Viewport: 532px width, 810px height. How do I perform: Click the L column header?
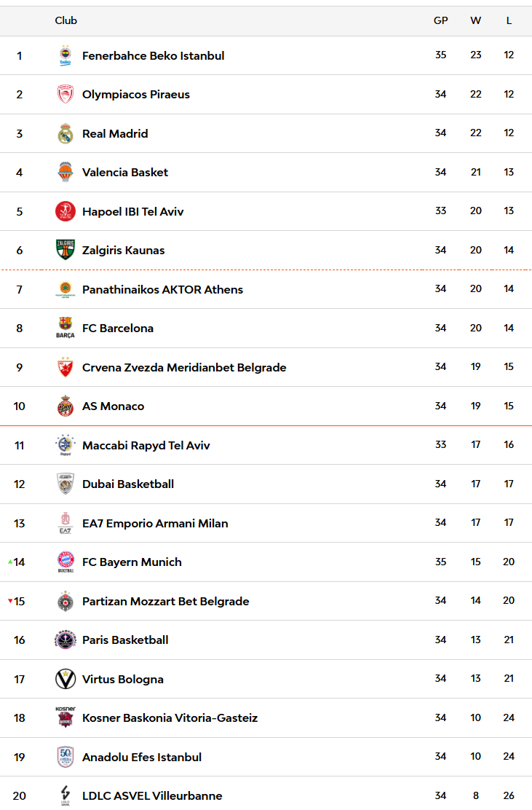pyautogui.click(x=509, y=20)
